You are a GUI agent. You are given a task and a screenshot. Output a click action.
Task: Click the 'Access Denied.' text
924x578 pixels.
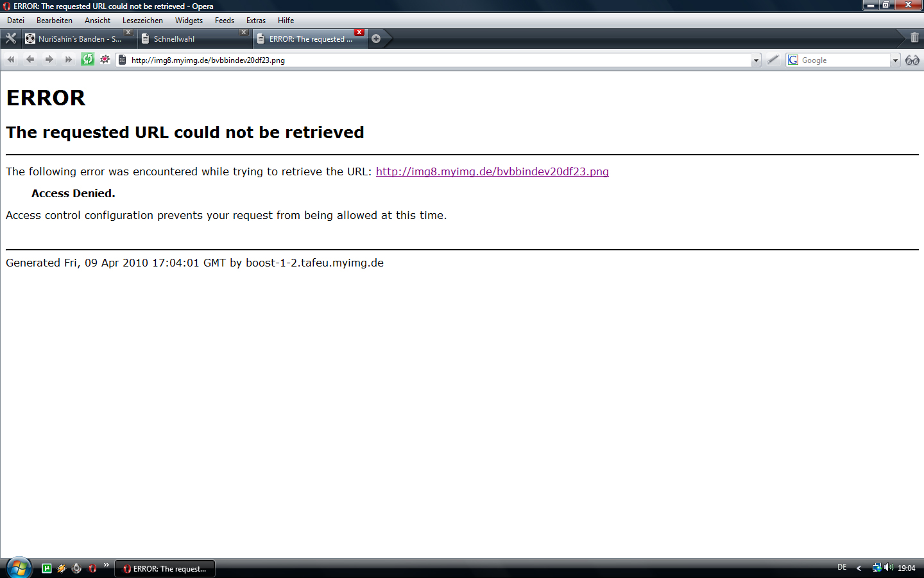[x=73, y=193]
